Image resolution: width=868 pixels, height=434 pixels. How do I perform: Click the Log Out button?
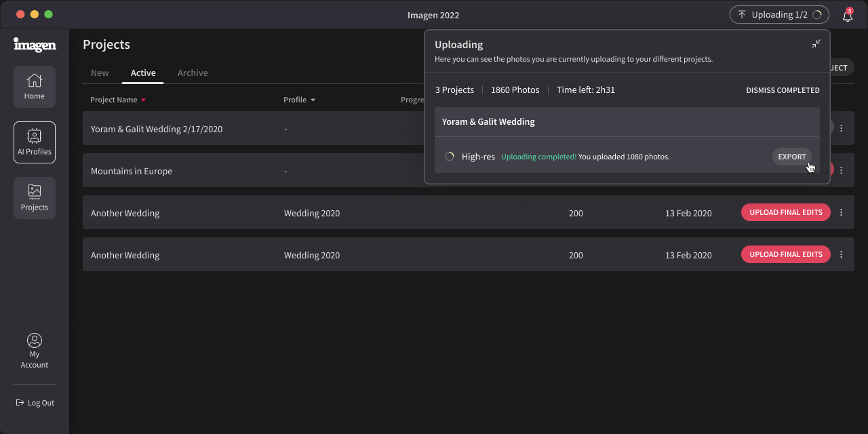(35, 403)
